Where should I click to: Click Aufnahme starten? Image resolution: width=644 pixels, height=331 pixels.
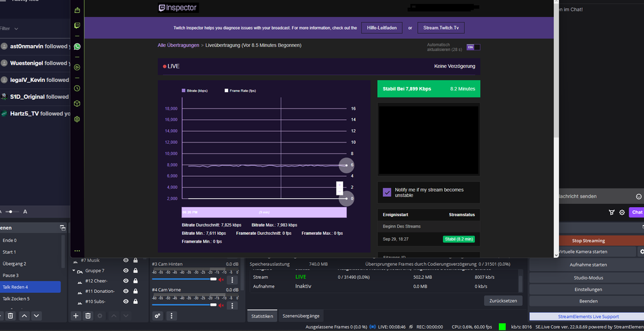pyautogui.click(x=588, y=265)
